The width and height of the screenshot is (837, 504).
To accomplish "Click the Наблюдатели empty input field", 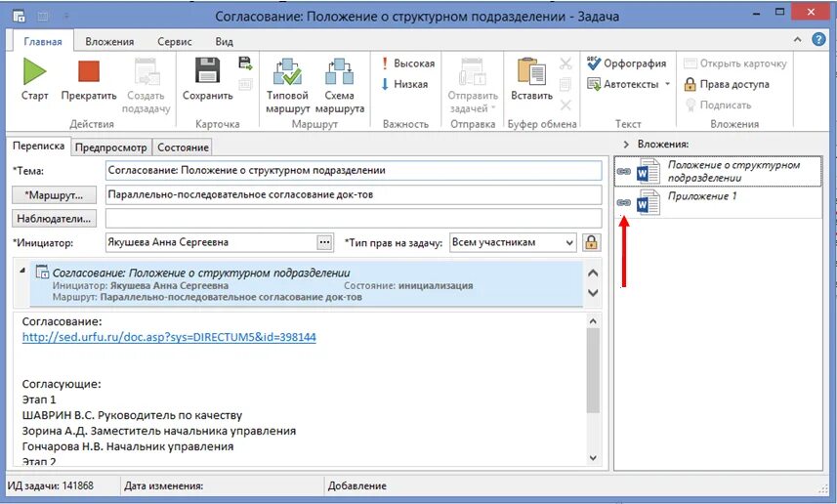I will tap(354, 219).
